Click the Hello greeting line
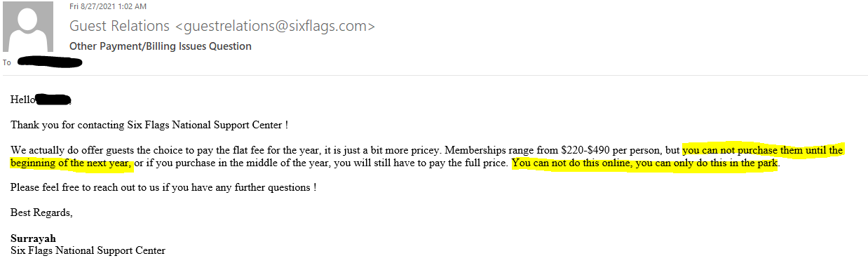 coord(41,100)
